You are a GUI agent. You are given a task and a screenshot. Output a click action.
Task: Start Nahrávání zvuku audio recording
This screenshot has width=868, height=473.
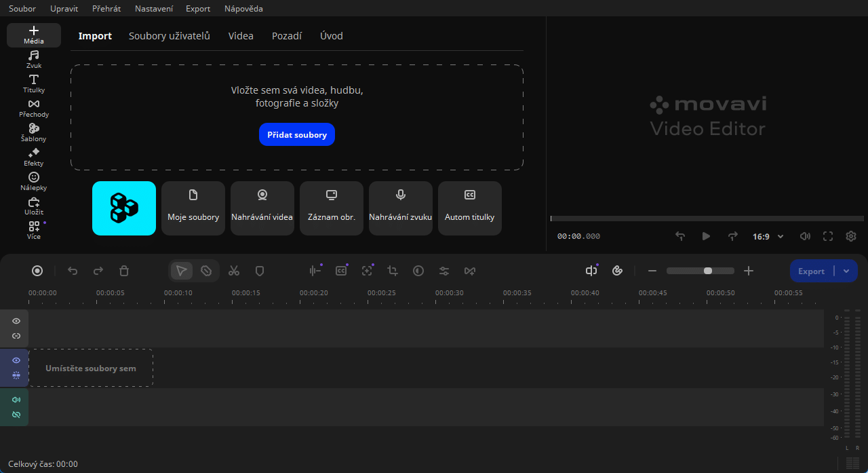(x=401, y=208)
